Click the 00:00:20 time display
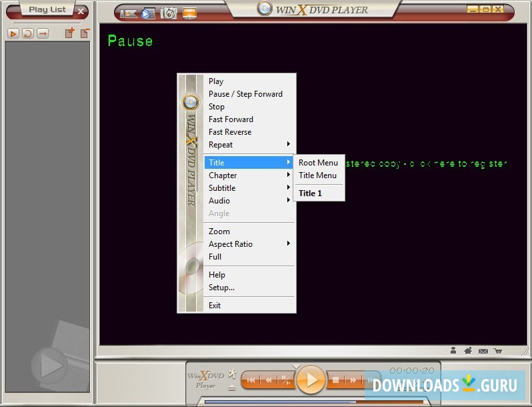This screenshot has width=532, height=407. click(x=411, y=370)
